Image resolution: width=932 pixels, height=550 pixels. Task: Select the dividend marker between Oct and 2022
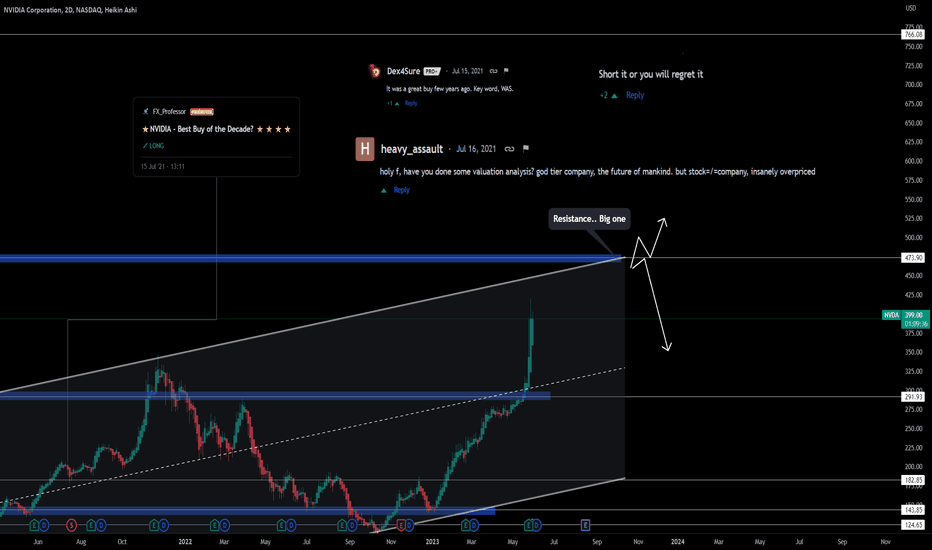point(164,525)
